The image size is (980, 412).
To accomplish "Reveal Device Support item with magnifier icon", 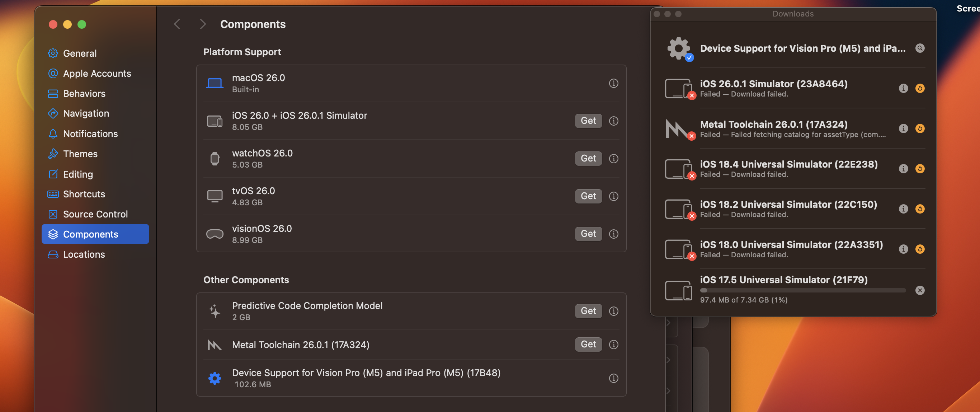I will [x=919, y=48].
